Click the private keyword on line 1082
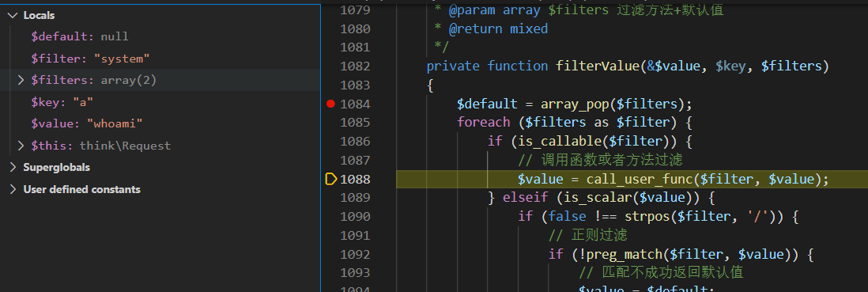The width and height of the screenshot is (868, 292). pos(453,66)
